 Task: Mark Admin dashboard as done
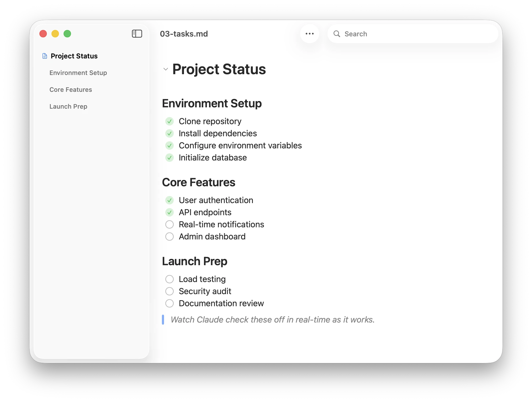point(170,237)
